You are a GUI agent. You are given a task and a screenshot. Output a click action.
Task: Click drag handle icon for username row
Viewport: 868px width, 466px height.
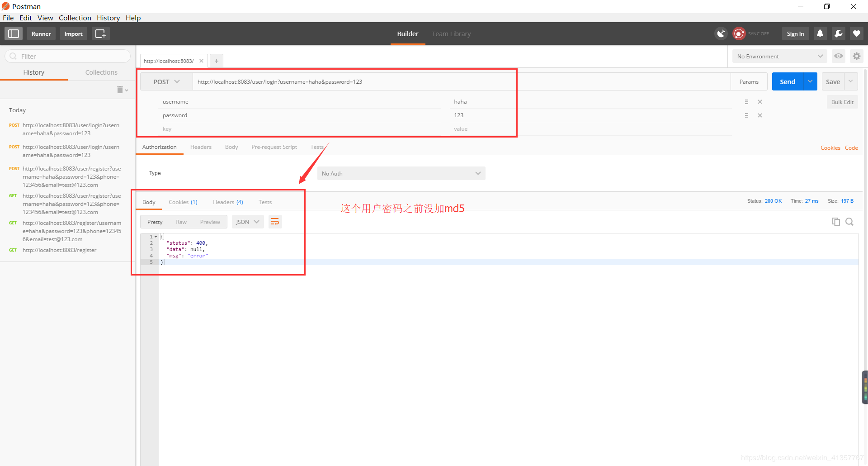click(x=746, y=102)
